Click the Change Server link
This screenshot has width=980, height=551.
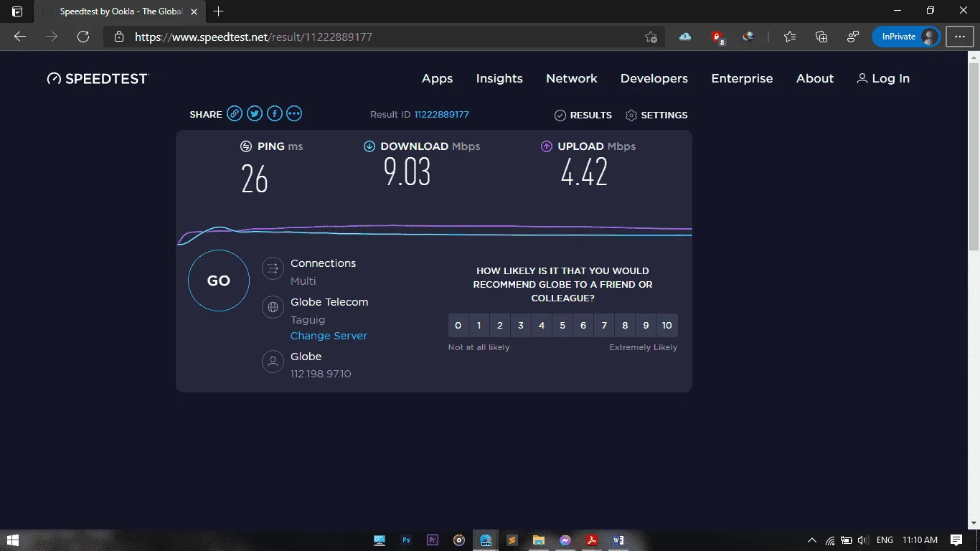click(x=329, y=336)
